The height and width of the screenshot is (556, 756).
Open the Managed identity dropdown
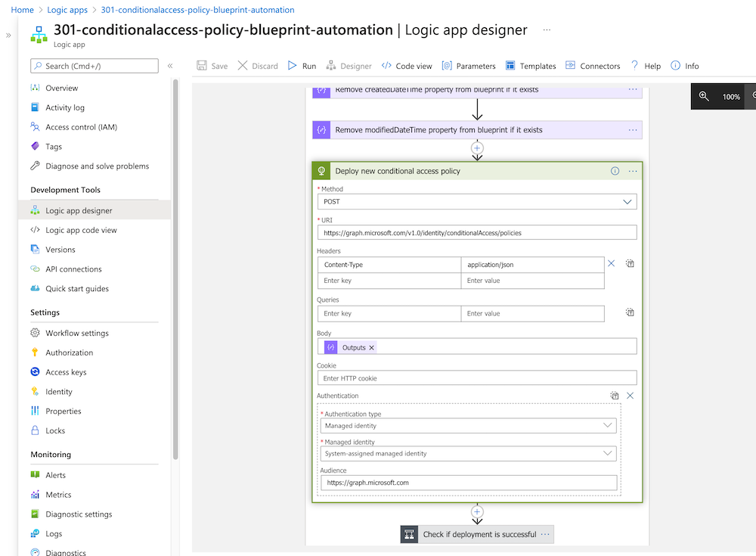pyautogui.click(x=468, y=454)
